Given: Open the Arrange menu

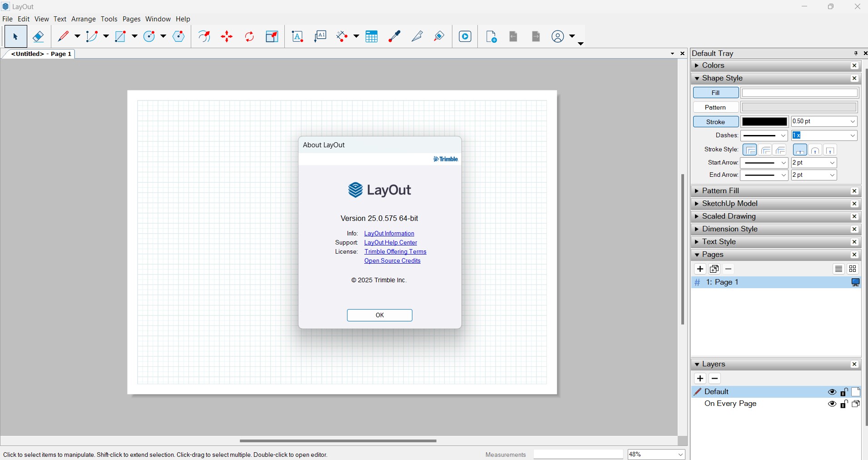Looking at the screenshot, I should click(84, 19).
